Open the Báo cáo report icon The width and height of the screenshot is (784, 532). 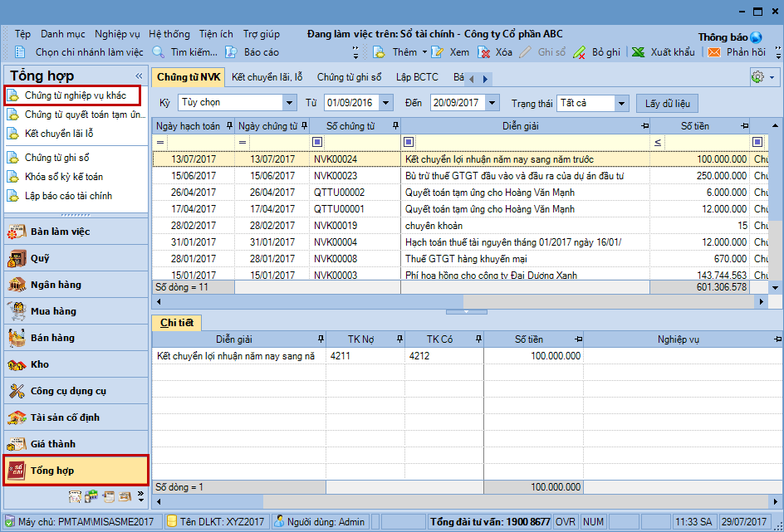[232, 52]
